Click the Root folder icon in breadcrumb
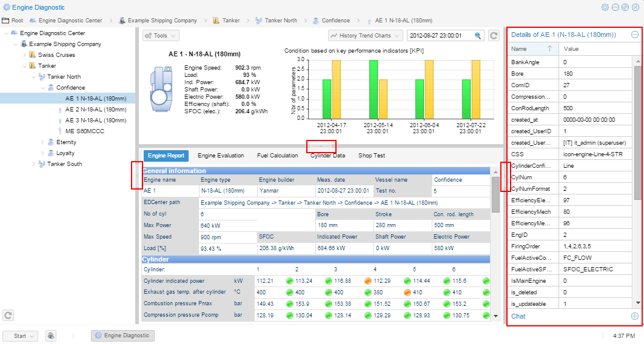This screenshot has height=344, width=644. coord(5,20)
